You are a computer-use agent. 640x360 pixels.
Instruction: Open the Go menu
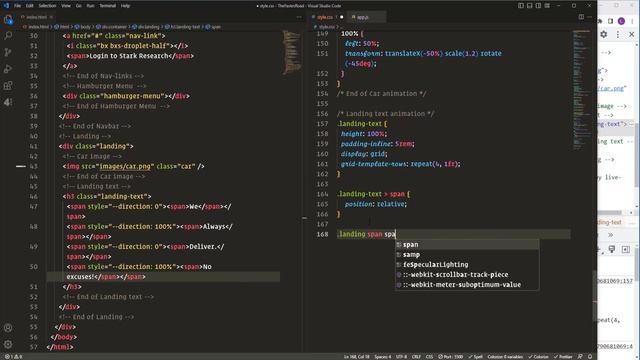[x=78, y=6]
